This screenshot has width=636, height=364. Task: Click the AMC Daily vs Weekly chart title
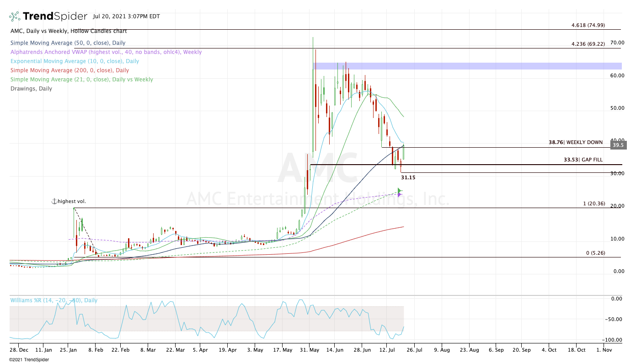pyautogui.click(x=69, y=31)
